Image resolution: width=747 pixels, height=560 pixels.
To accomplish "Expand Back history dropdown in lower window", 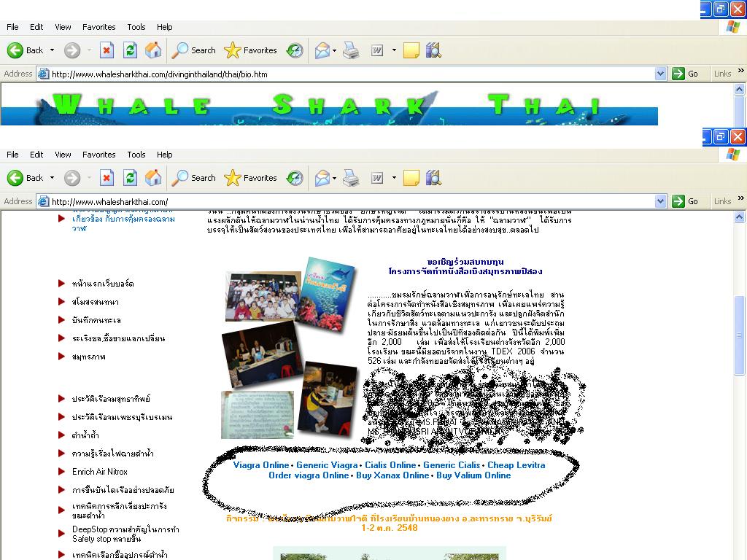I will [x=52, y=178].
